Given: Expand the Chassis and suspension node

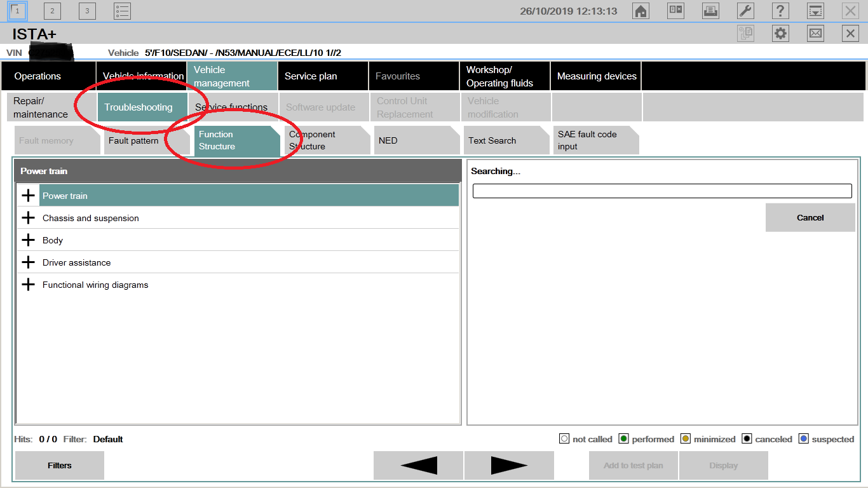Looking at the screenshot, I should (28, 218).
